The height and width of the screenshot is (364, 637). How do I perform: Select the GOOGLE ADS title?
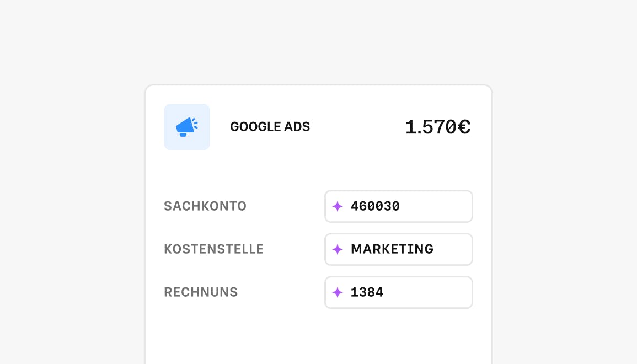pyautogui.click(x=270, y=127)
